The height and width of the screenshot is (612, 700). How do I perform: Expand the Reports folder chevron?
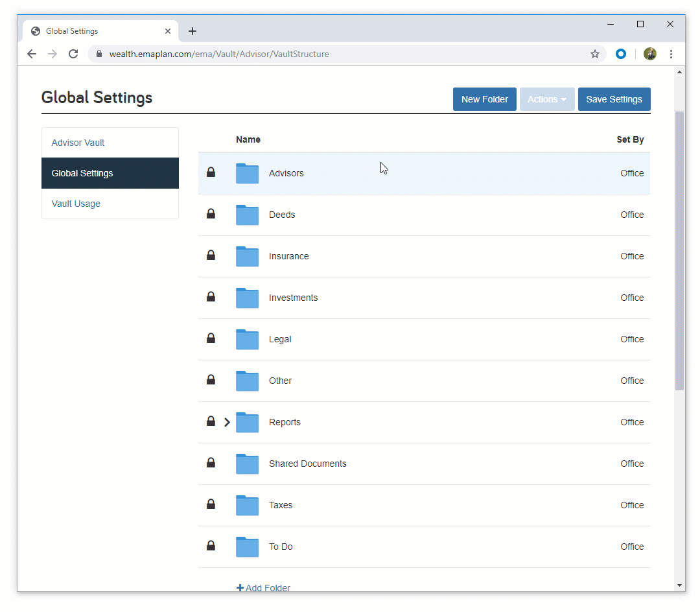tap(227, 422)
